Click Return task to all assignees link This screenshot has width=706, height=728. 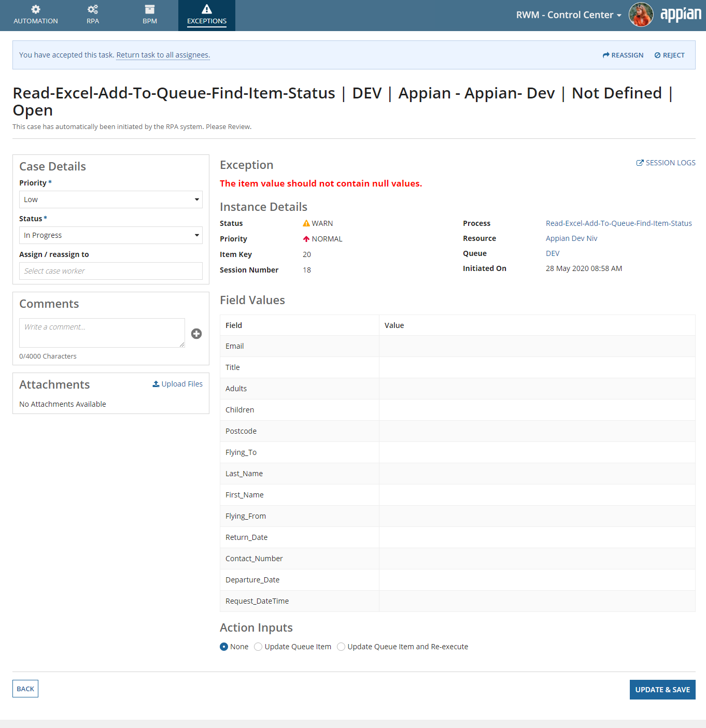163,55
